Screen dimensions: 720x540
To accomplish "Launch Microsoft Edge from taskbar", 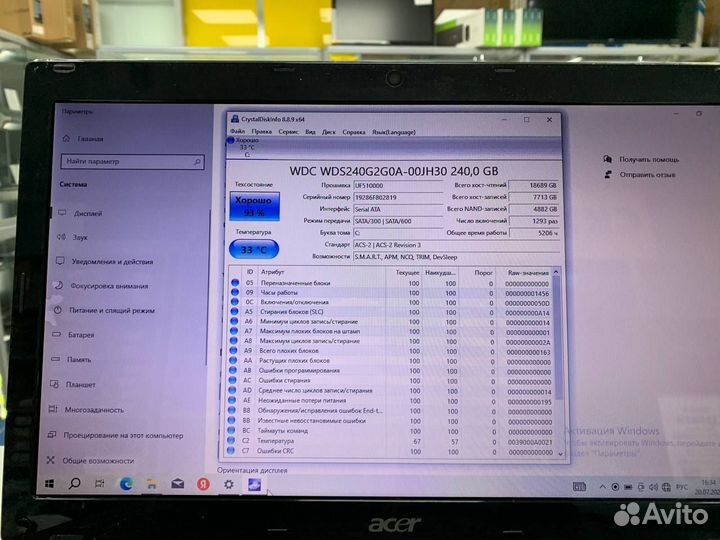I will coord(126,484).
